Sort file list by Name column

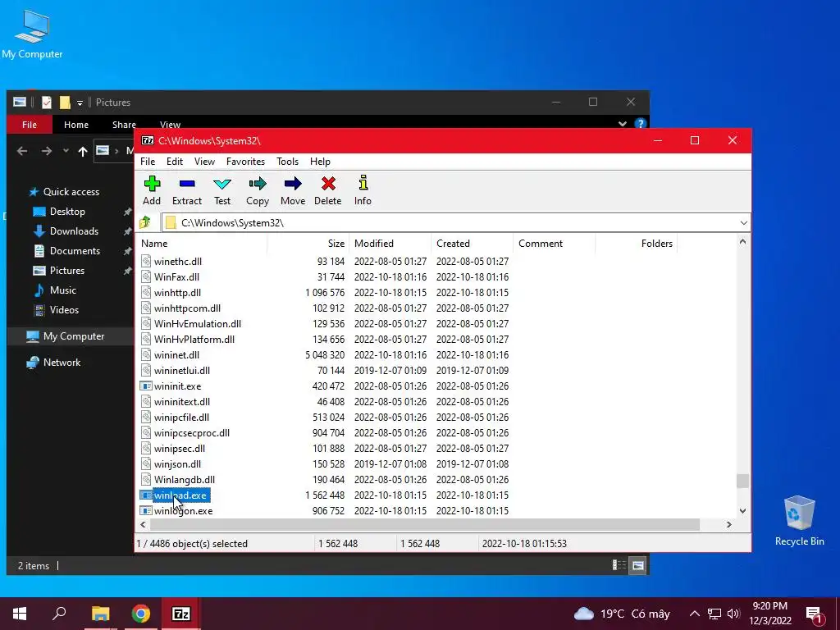pyautogui.click(x=202, y=243)
